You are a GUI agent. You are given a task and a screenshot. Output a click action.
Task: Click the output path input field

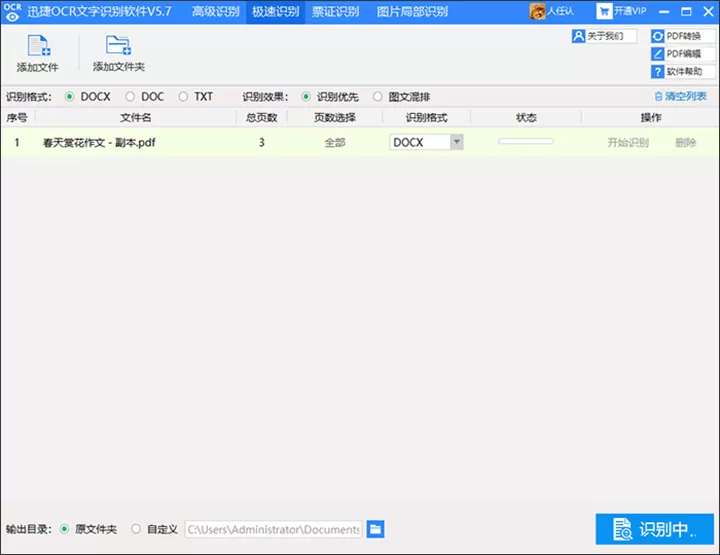pos(274,529)
